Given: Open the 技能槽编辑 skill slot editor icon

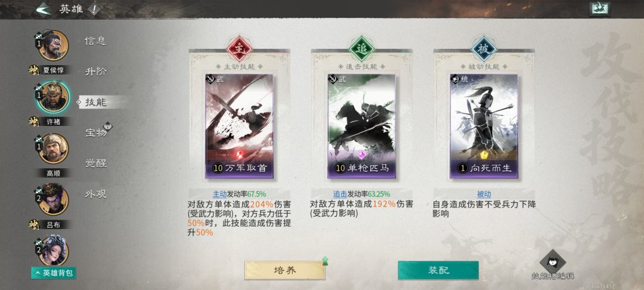Looking at the screenshot, I should point(552,262).
